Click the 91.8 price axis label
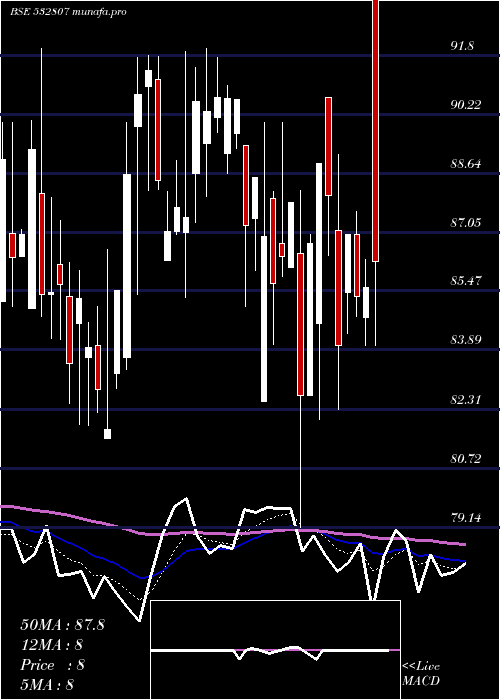Screen dimensions: 500x700 click(x=462, y=46)
